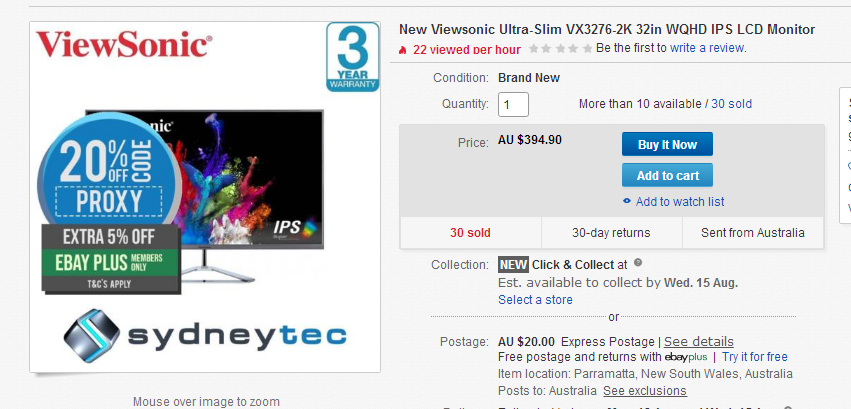Open the Select a store link
The height and width of the screenshot is (409, 851).
point(535,299)
